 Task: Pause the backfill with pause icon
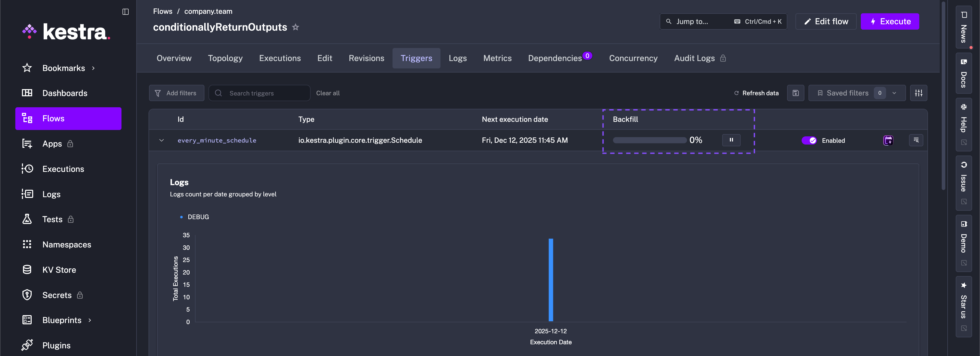coord(731,140)
